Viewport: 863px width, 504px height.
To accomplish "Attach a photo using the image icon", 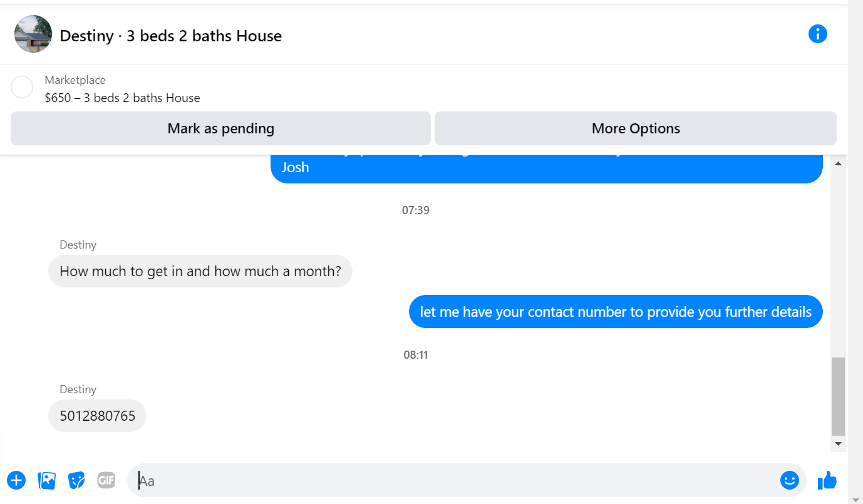I will click(x=47, y=481).
